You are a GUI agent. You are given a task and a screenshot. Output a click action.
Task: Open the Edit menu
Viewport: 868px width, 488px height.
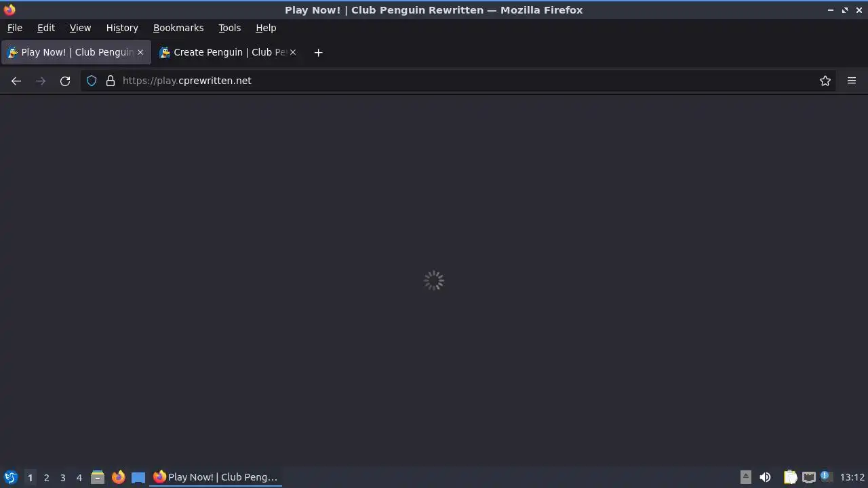[x=46, y=28]
